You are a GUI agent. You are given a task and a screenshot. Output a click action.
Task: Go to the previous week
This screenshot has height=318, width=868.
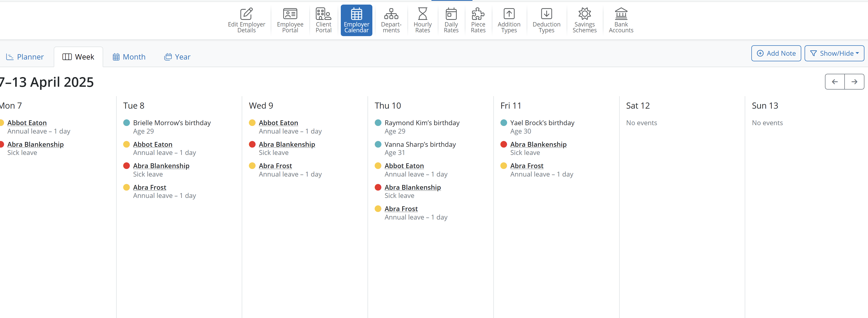point(834,82)
